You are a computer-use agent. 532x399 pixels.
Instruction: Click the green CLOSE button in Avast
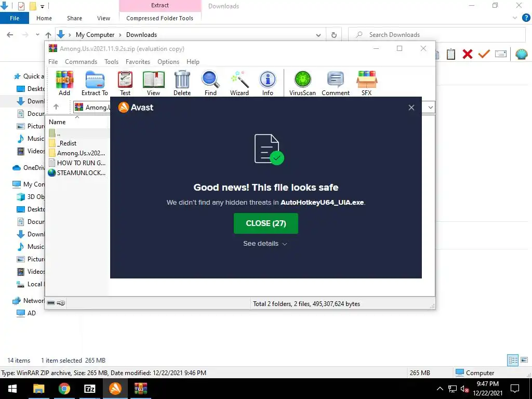point(265,223)
